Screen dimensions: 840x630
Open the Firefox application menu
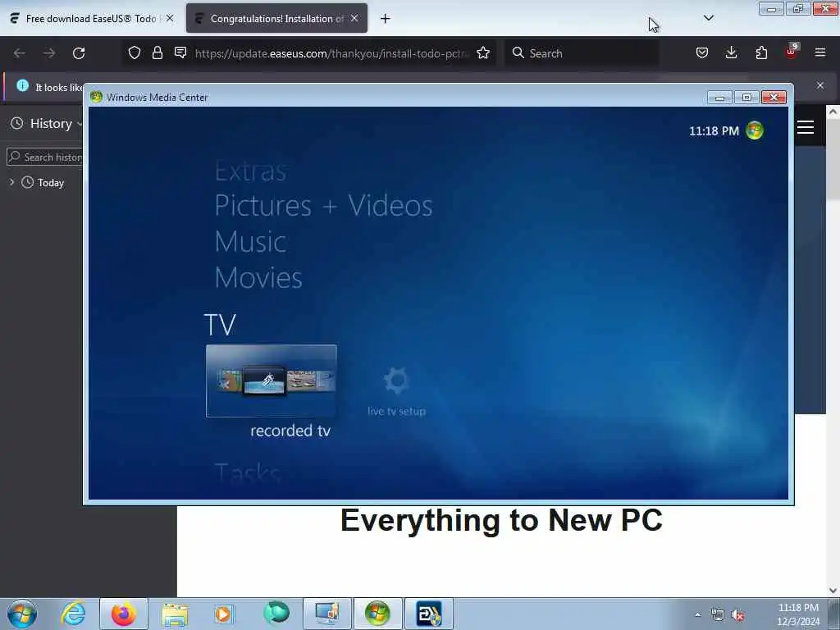[x=820, y=52]
